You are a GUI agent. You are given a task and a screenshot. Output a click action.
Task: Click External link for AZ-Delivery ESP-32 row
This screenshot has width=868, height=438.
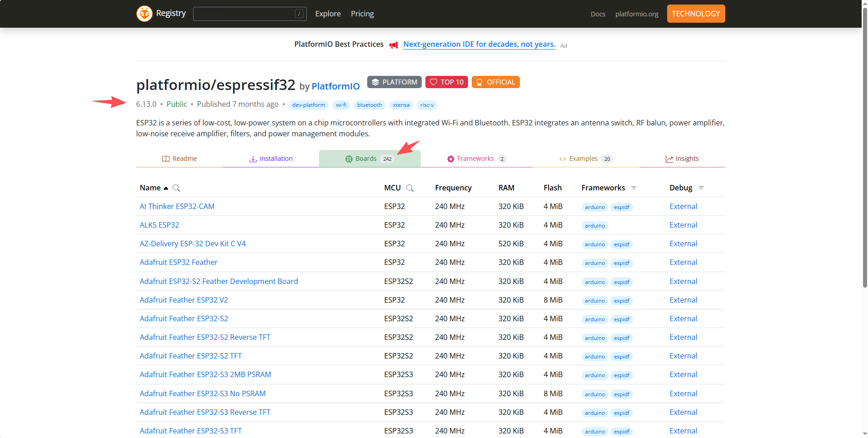click(683, 244)
